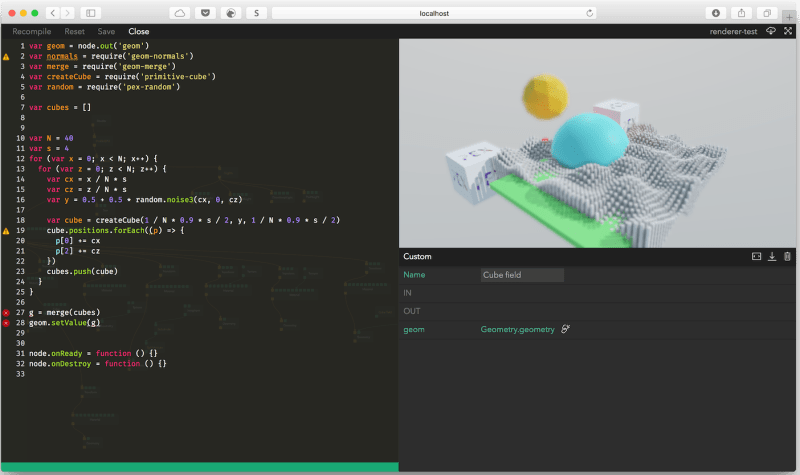Image resolution: width=800 pixels, height=475 pixels.
Task: Click the localhost address bar
Action: click(x=434, y=13)
